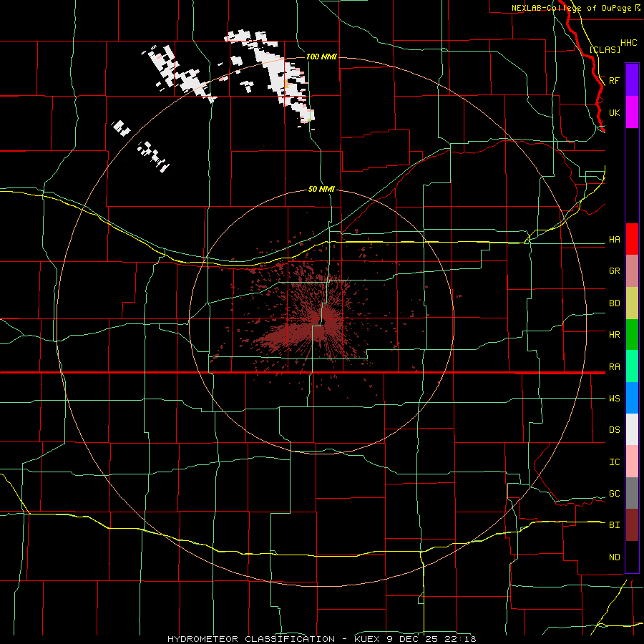Screen dimensions: 644x644
Task: Click the BD legend label
Action: point(614,303)
